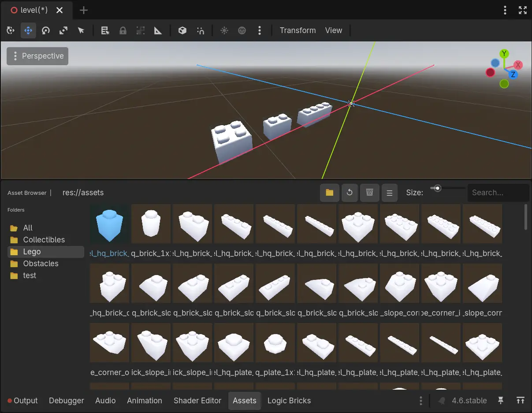The width and height of the screenshot is (532, 413).
Task: Select the Scale mode tool
Action: (63, 30)
